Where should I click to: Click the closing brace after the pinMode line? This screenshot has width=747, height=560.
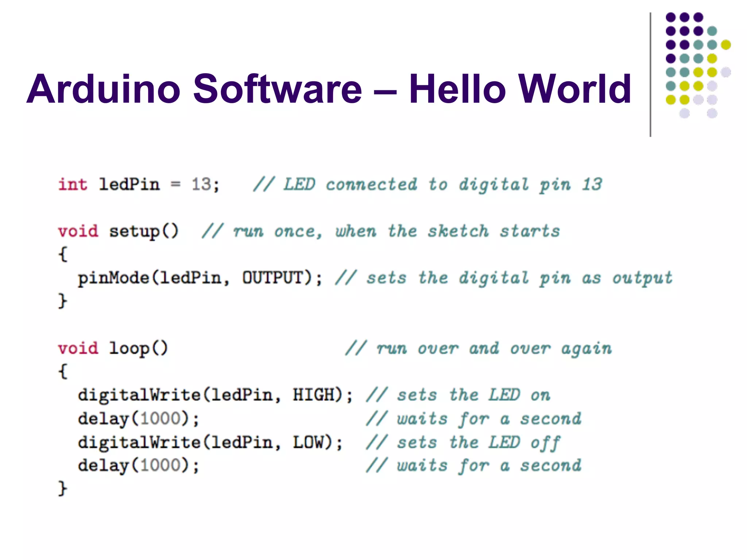(x=63, y=301)
